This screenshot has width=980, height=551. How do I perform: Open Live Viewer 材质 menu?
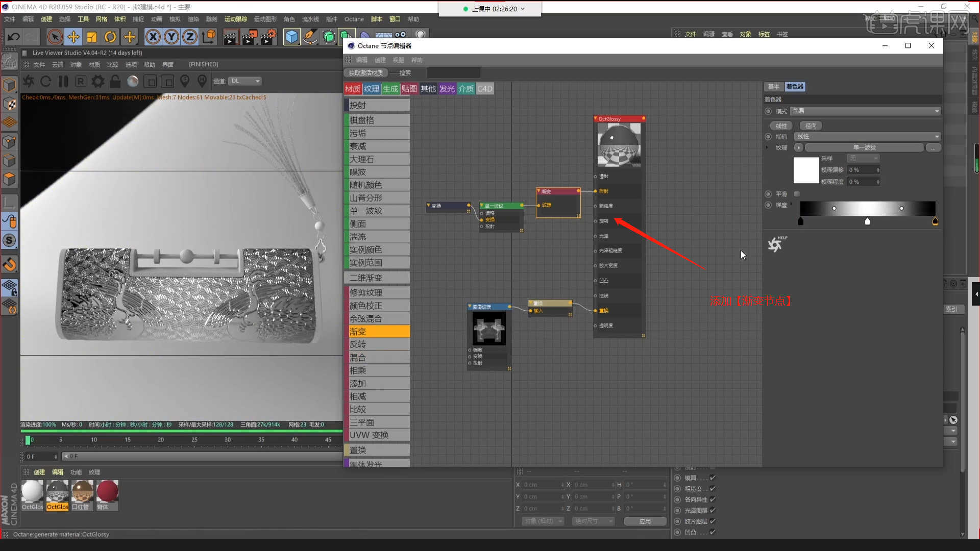tap(94, 64)
